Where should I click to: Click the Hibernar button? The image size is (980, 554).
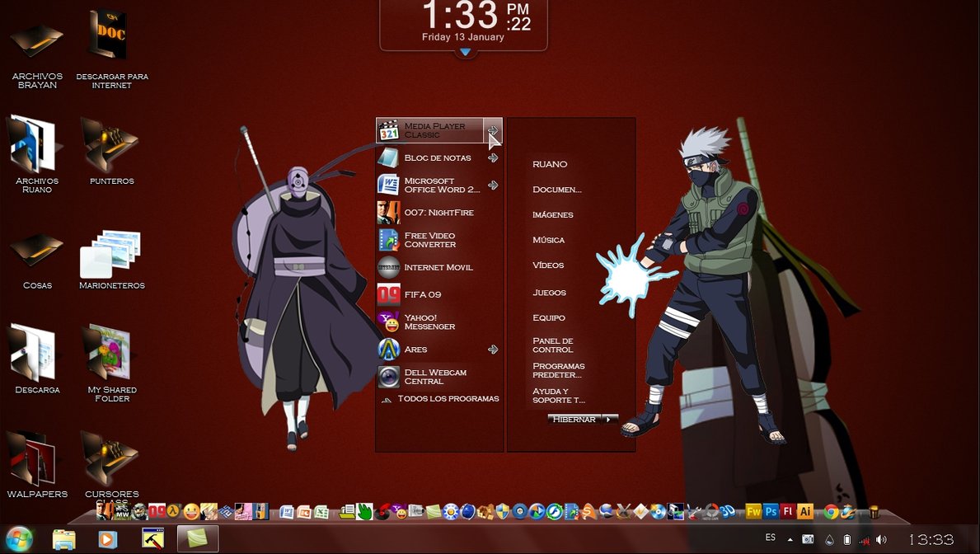tap(574, 420)
